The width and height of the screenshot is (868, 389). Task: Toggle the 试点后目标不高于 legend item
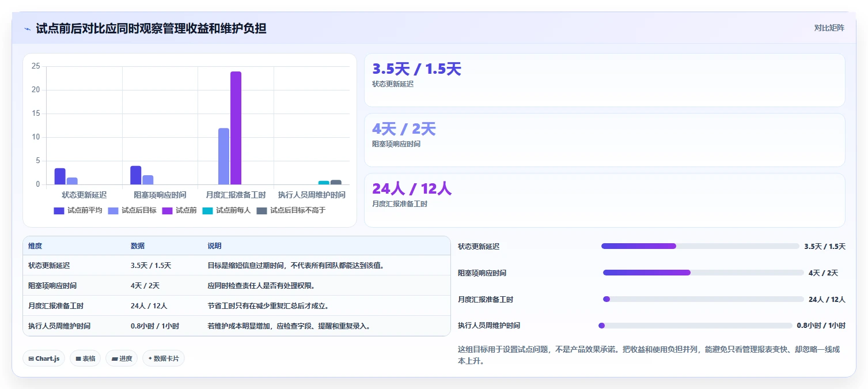(x=291, y=210)
